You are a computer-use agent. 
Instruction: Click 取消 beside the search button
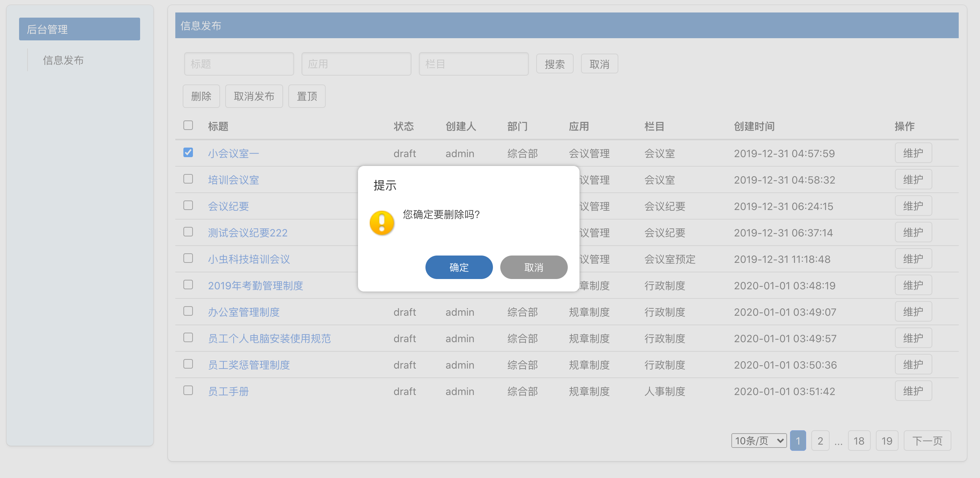599,64
